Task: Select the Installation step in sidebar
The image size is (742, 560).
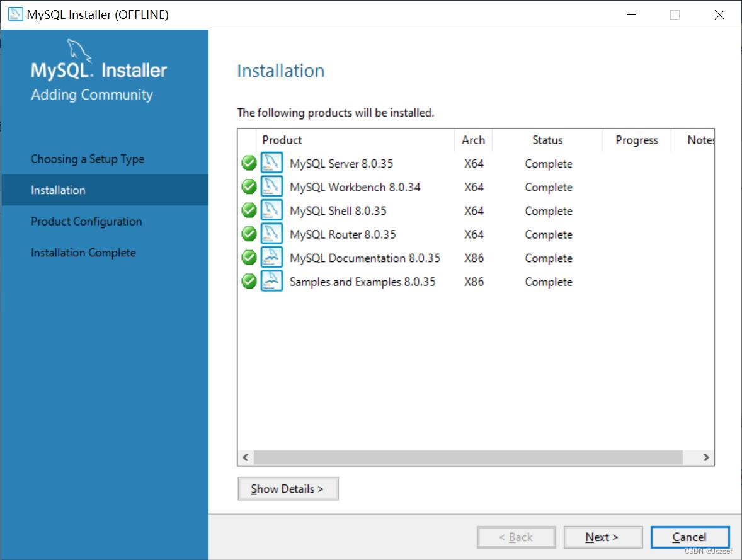Action: pos(105,190)
